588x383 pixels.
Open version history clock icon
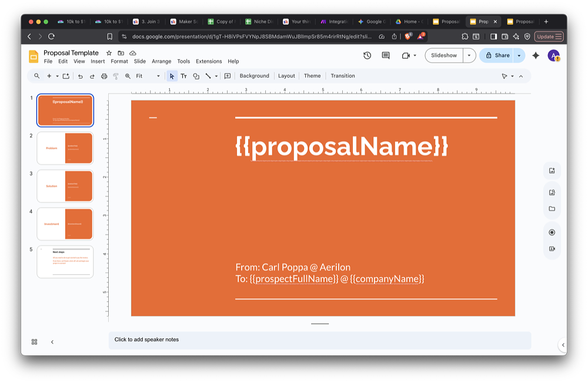click(367, 55)
